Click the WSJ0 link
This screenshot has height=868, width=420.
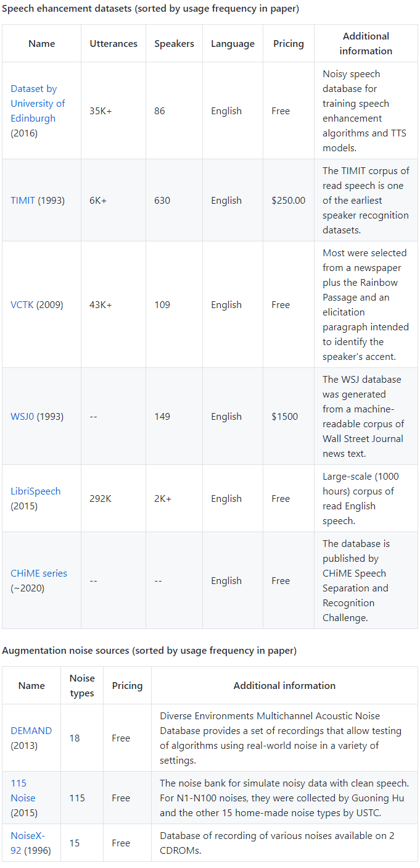click(x=22, y=417)
